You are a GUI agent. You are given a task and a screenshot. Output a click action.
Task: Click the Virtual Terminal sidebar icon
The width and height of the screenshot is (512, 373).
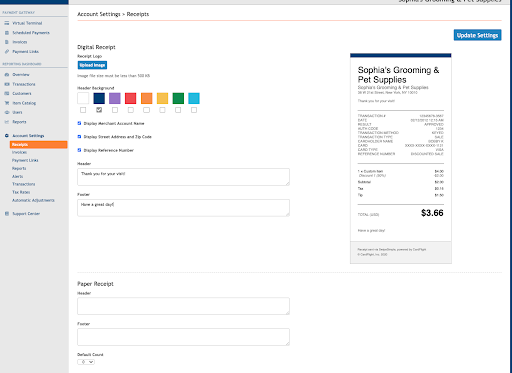pyautogui.click(x=7, y=23)
